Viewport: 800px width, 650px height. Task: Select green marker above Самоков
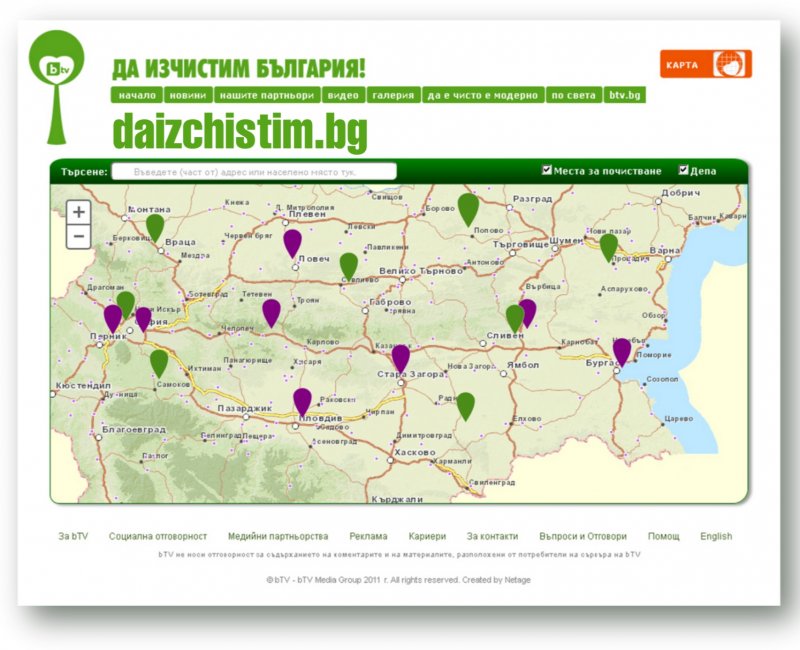pyautogui.click(x=159, y=363)
